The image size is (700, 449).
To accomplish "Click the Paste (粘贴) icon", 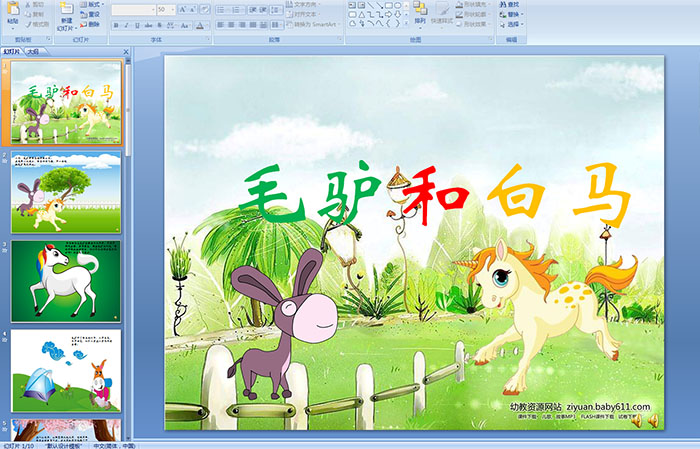I will pos(12,12).
